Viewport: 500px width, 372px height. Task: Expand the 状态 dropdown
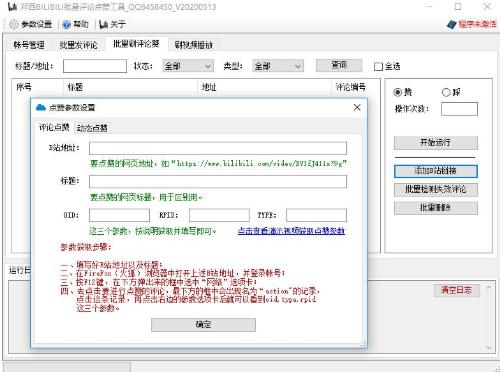coord(188,66)
